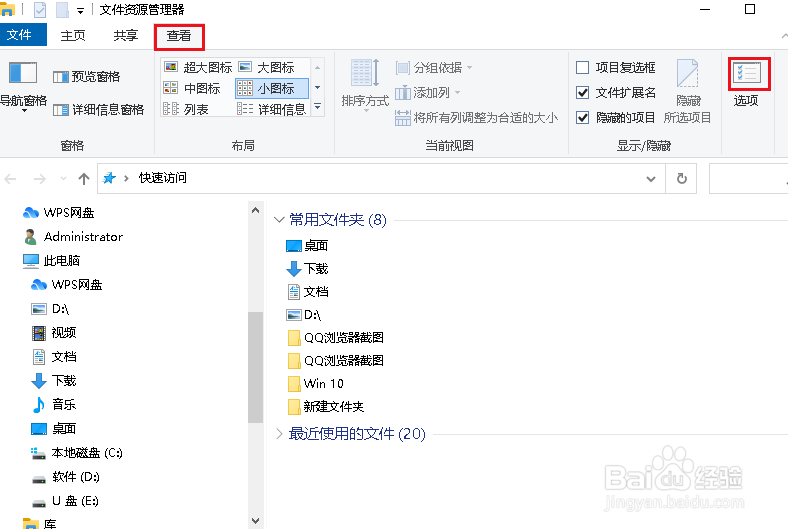The image size is (788, 530).
Task: Click navigation pane scrollbar up arrow
Action: (255, 210)
